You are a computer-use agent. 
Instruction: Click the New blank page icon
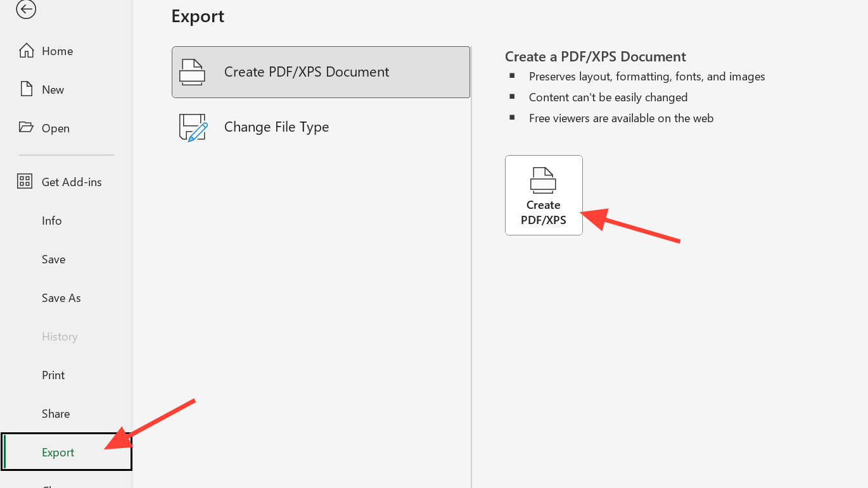click(x=26, y=89)
